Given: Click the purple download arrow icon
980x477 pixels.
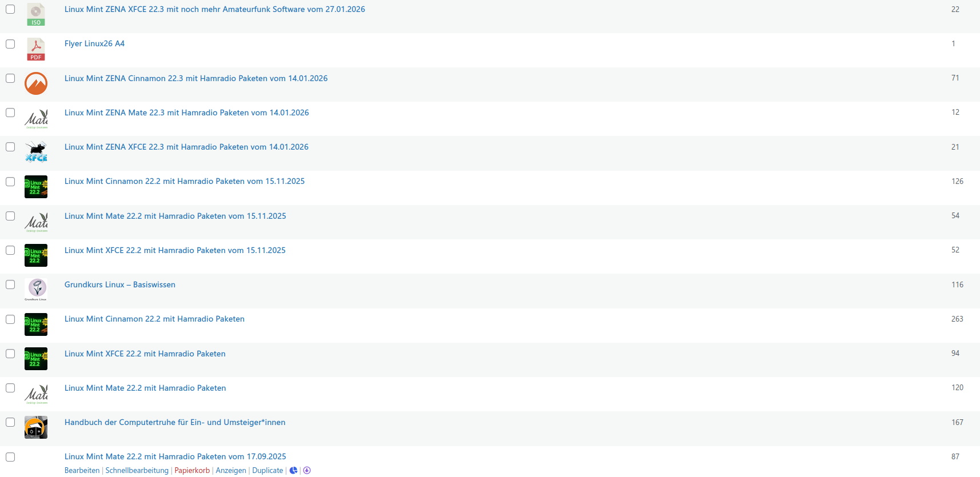Looking at the screenshot, I should click(x=307, y=471).
